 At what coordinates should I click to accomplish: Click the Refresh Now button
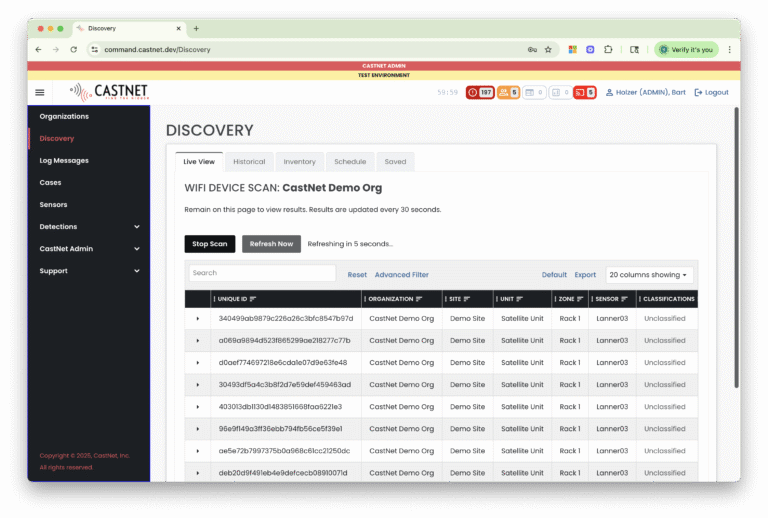point(271,244)
